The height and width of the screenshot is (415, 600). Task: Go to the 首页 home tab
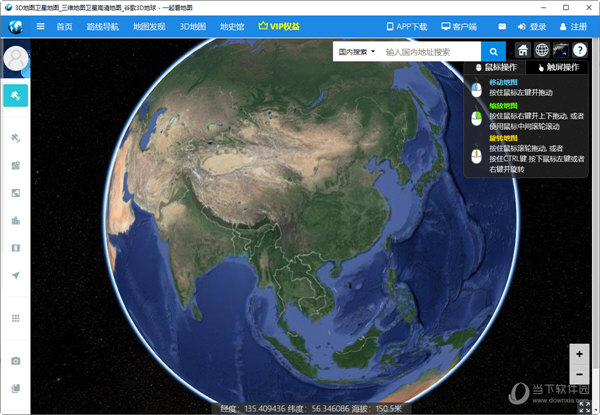pos(64,26)
